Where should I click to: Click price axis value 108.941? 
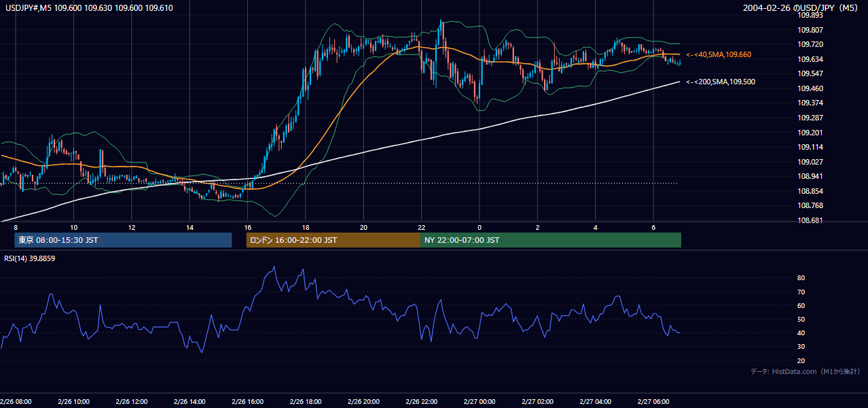810,177
